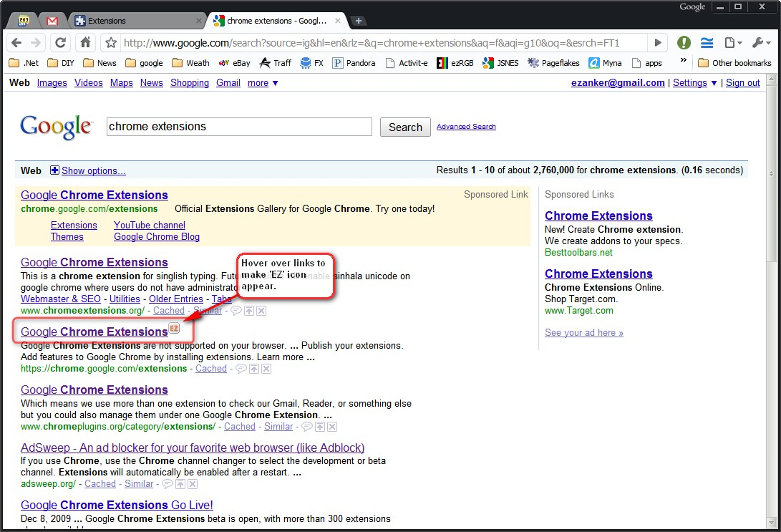Screen dimensions: 781x532
Task: Launch the FX bookmark
Action: pos(312,63)
